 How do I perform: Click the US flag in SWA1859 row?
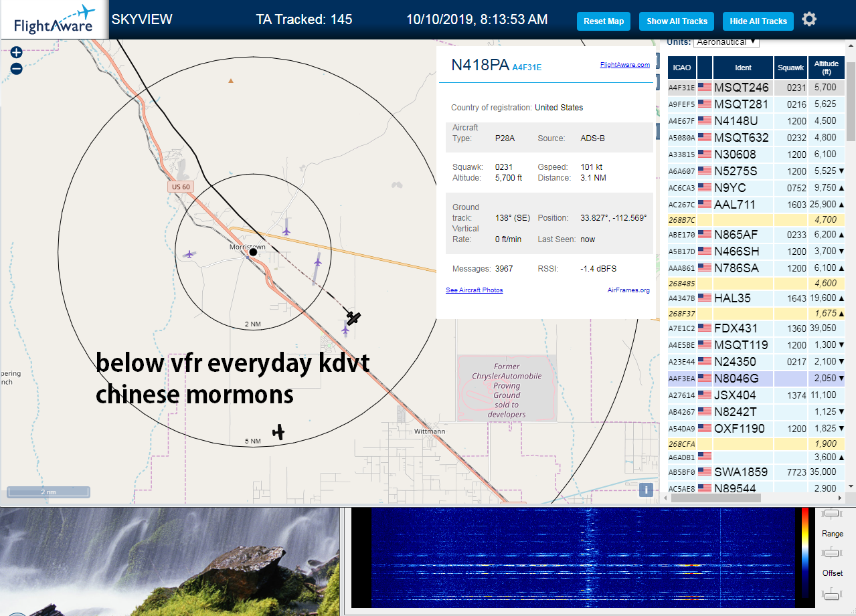click(x=704, y=472)
